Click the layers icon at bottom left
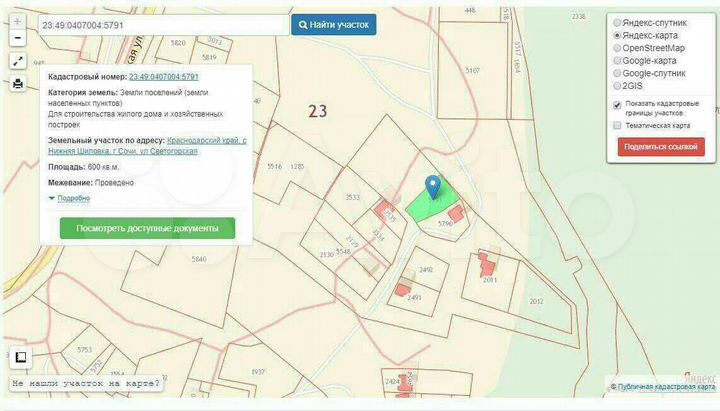Viewport: 720px width, 411px height. 18,356
